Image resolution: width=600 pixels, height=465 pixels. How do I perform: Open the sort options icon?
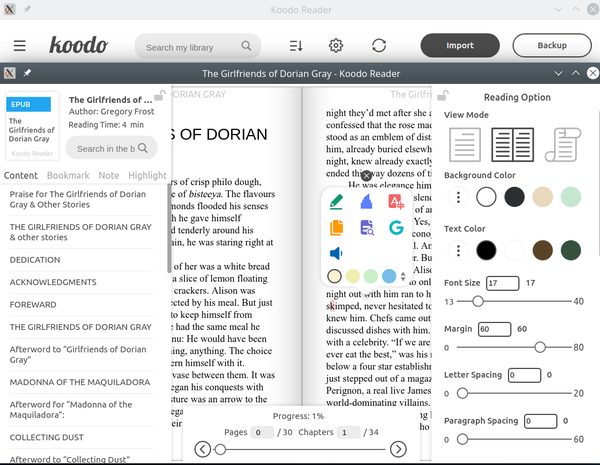click(x=296, y=46)
